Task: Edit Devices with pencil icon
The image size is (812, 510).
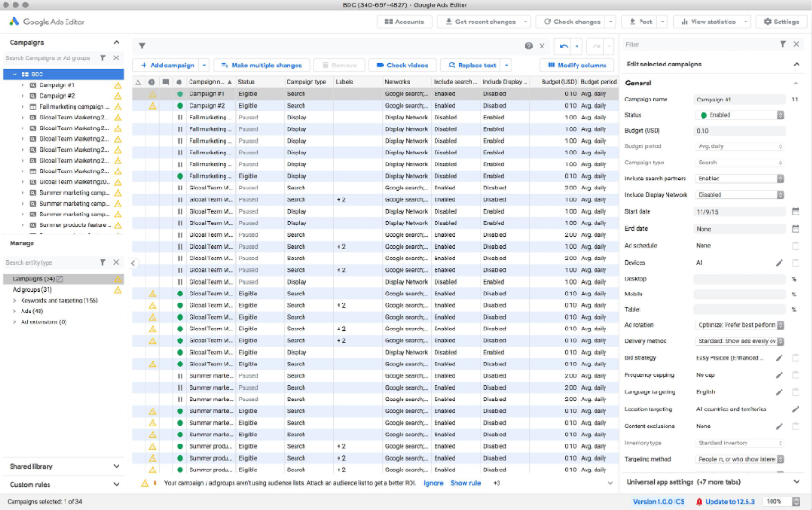Action: (x=780, y=263)
